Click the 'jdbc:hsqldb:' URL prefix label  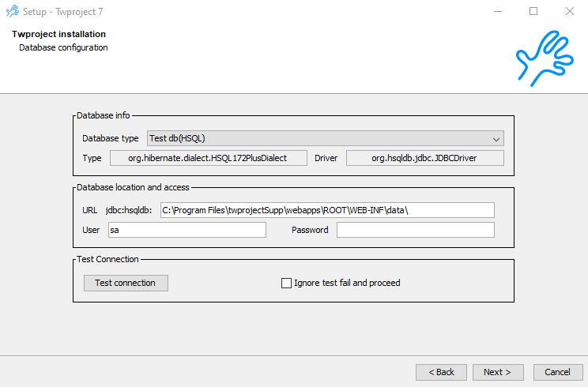point(129,210)
